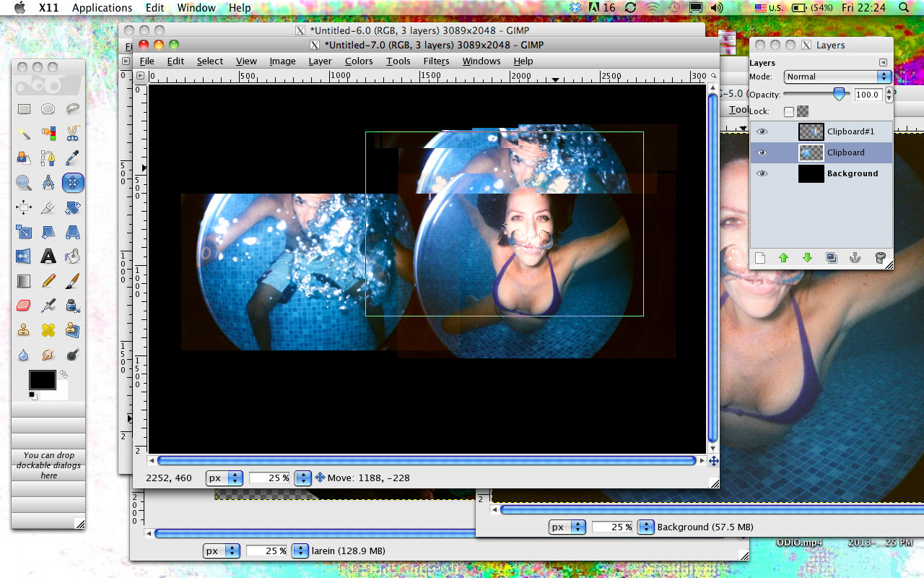The width and height of the screenshot is (924, 578).
Task: Toggle the Lock pixels checkbox
Action: 789,111
